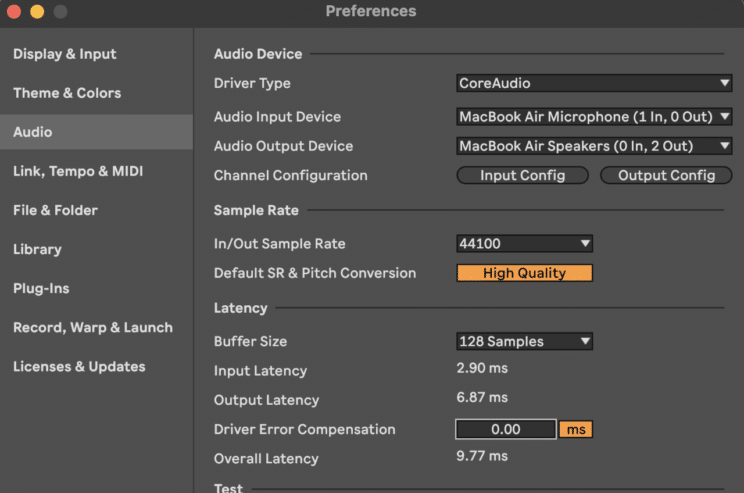Click the Driver Error Compensation value field

click(x=506, y=429)
